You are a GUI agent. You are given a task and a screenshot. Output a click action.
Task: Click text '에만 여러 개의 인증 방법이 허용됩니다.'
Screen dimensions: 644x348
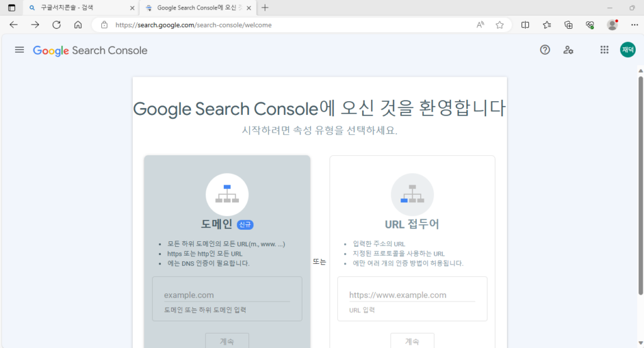408,263
